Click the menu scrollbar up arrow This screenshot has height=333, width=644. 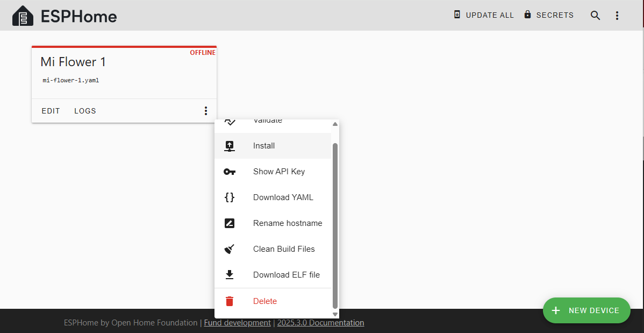pyautogui.click(x=335, y=124)
